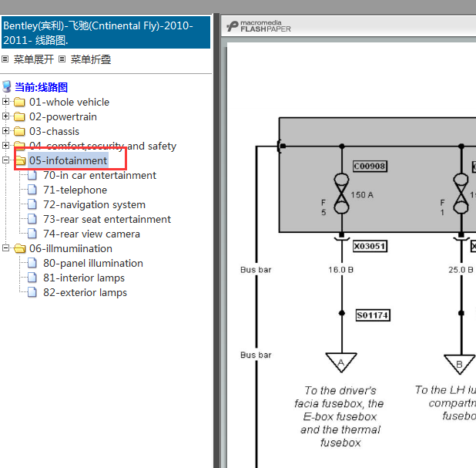
Task: Click the page icon beside 80-panel illumination
Action: click(32, 263)
